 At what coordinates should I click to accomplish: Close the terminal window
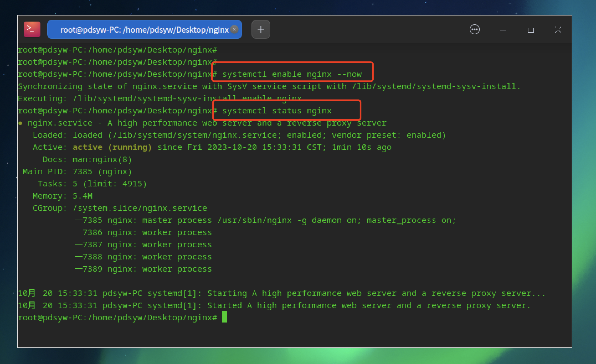pyautogui.click(x=558, y=30)
